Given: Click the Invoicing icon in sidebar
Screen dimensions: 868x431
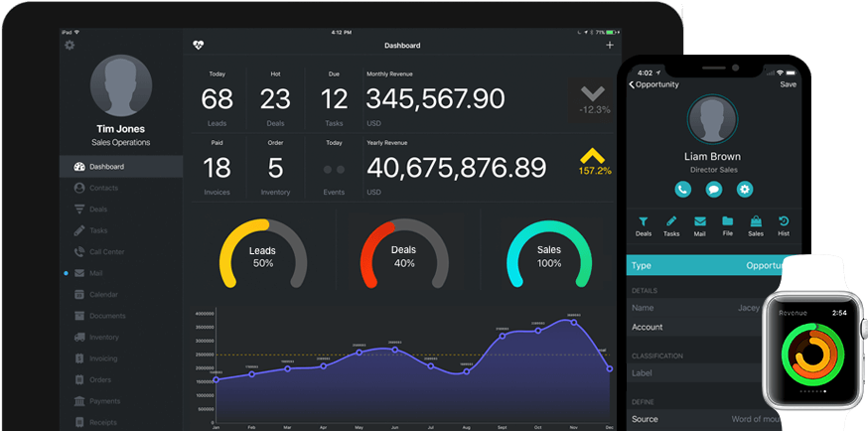Looking at the screenshot, I should click(x=79, y=359).
